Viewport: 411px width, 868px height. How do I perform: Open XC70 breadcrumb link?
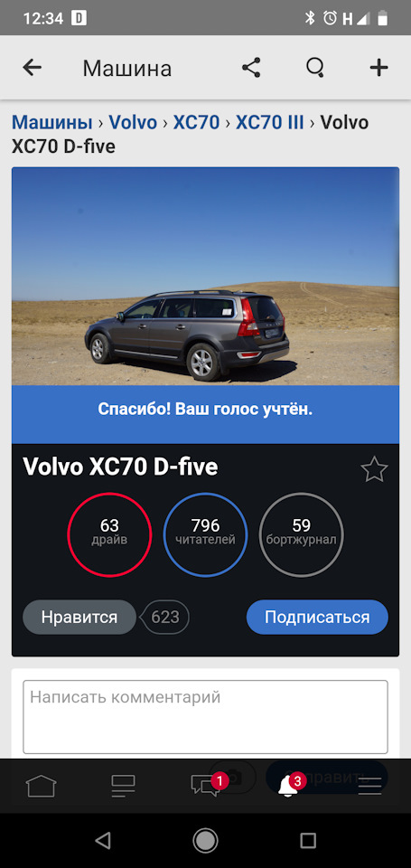tap(196, 122)
